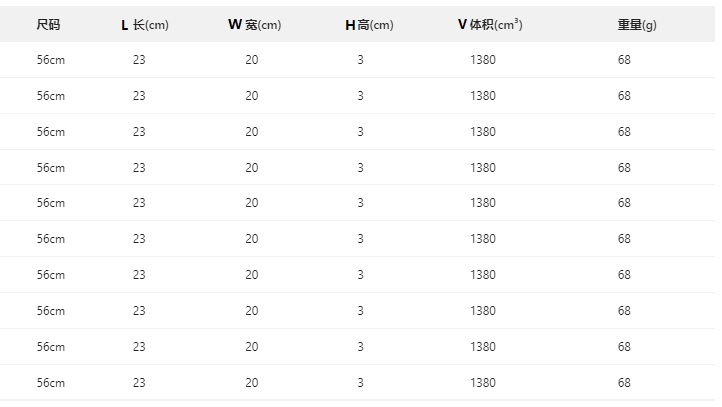This screenshot has width=722, height=407.
Task: Click weight value 68 in second row
Action: (624, 96)
